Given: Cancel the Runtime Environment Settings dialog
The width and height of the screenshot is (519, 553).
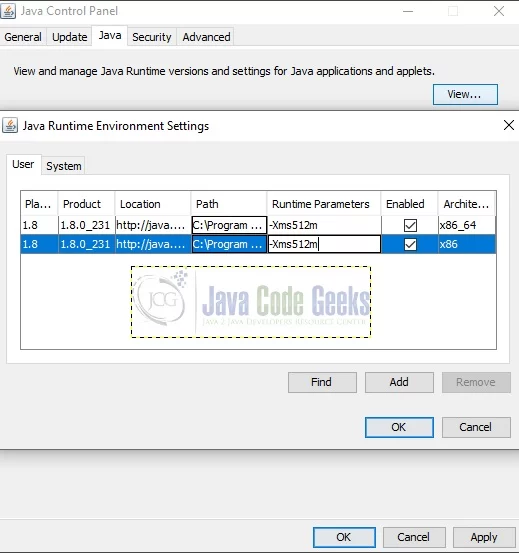Looking at the screenshot, I should pos(476,427).
